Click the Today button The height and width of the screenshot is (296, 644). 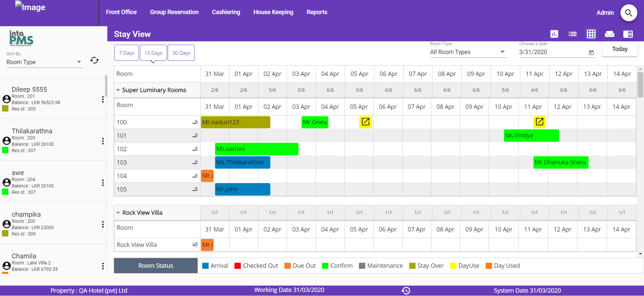(620, 49)
